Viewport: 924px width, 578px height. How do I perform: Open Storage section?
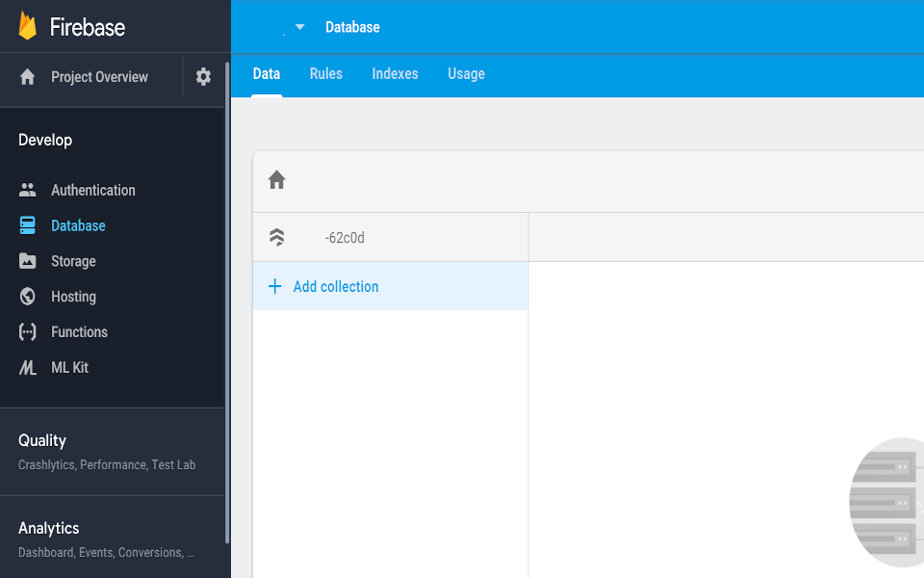click(73, 261)
